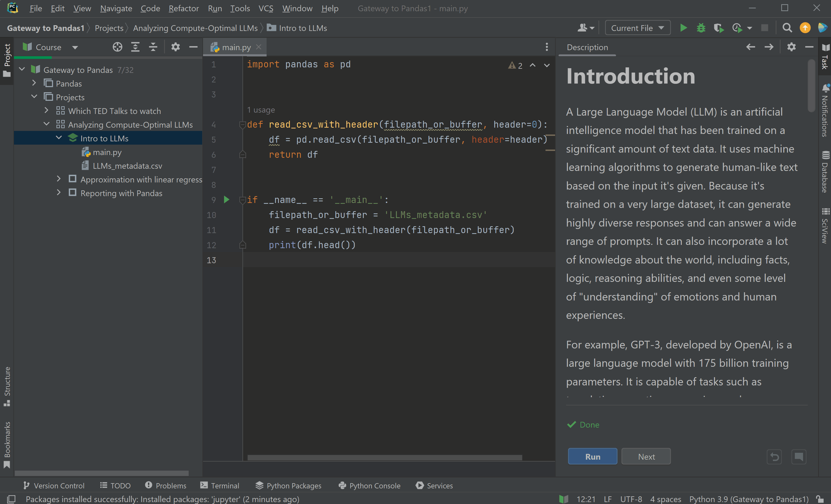
Task: Click the Debug bug icon
Action: pos(701,28)
